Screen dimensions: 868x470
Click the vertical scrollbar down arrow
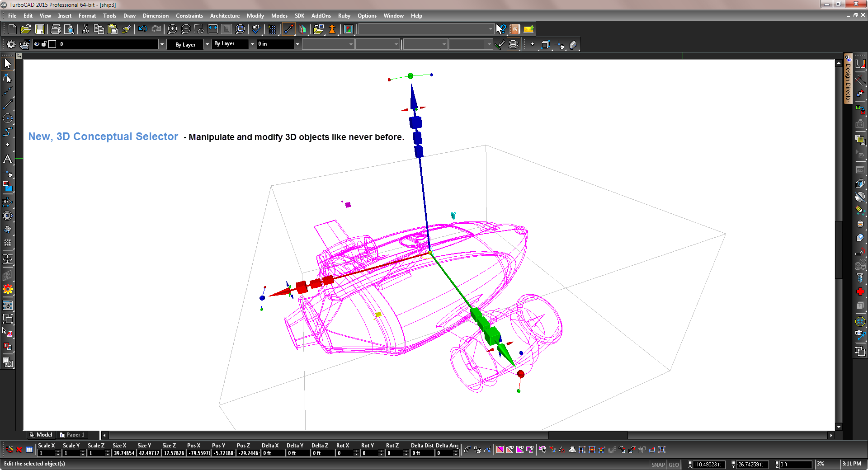pos(839,427)
